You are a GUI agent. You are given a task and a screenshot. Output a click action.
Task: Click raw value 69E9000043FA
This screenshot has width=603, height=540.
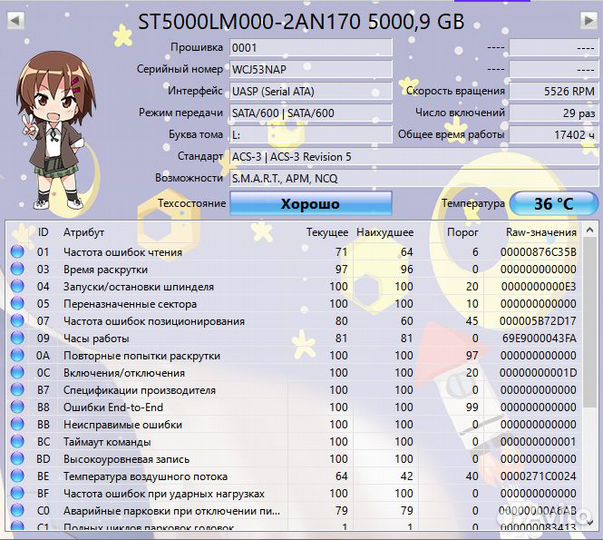pyautogui.click(x=540, y=338)
